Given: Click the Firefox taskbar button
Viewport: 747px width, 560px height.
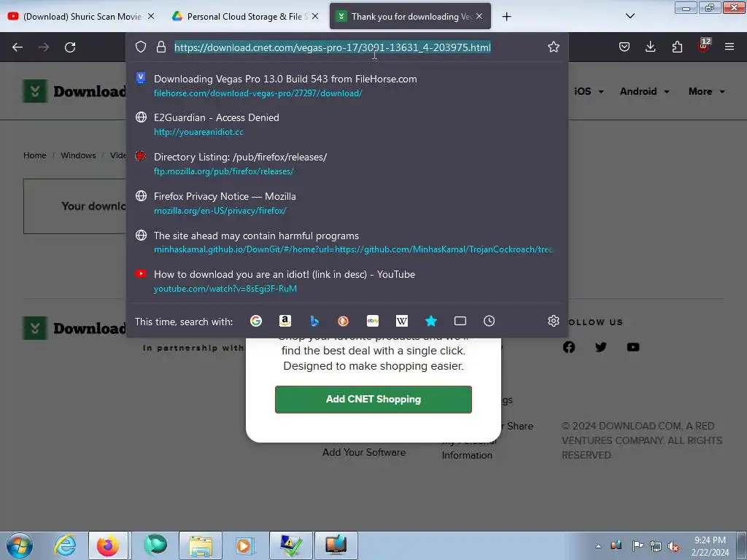Looking at the screenshot, I should pos(108,545).
